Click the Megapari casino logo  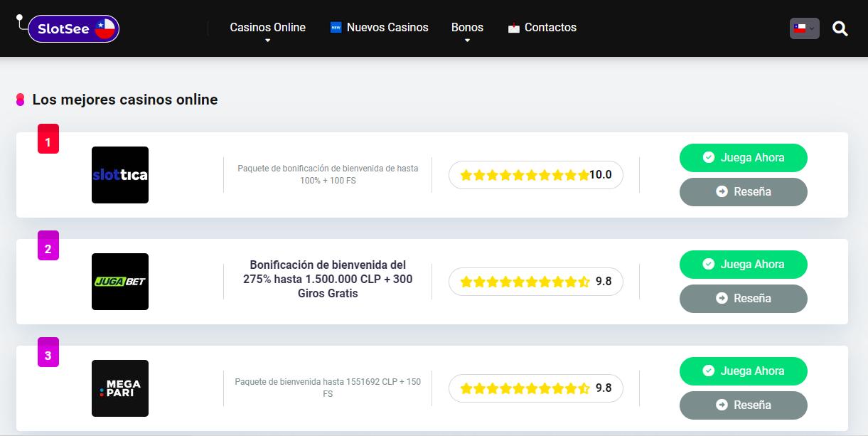(120, 388)
